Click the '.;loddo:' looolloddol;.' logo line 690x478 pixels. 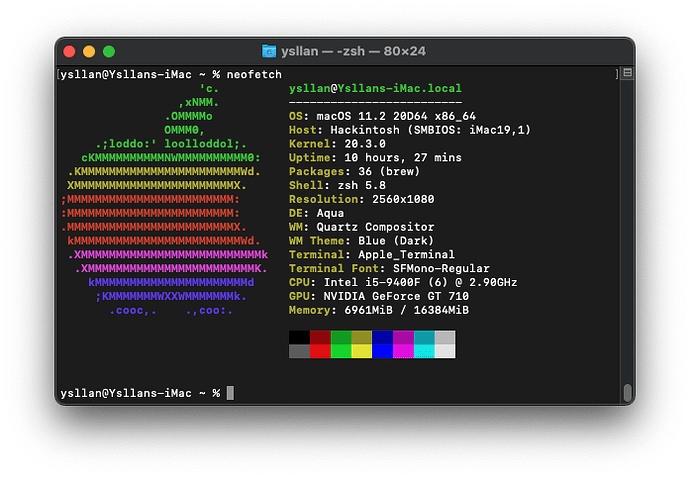coord(171,144)
